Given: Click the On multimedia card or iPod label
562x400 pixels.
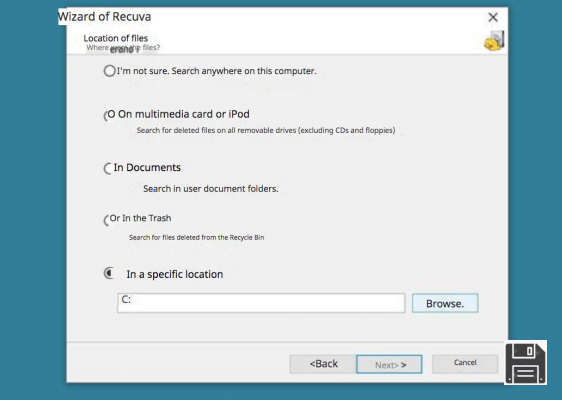Looking at the screenshot, I should point(184,114).
